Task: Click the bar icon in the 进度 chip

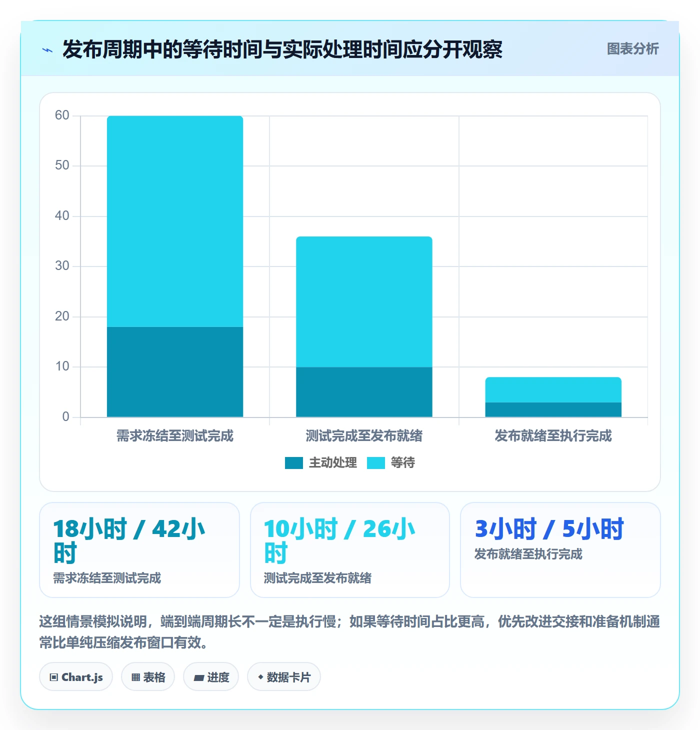Action: pos(199,678)
